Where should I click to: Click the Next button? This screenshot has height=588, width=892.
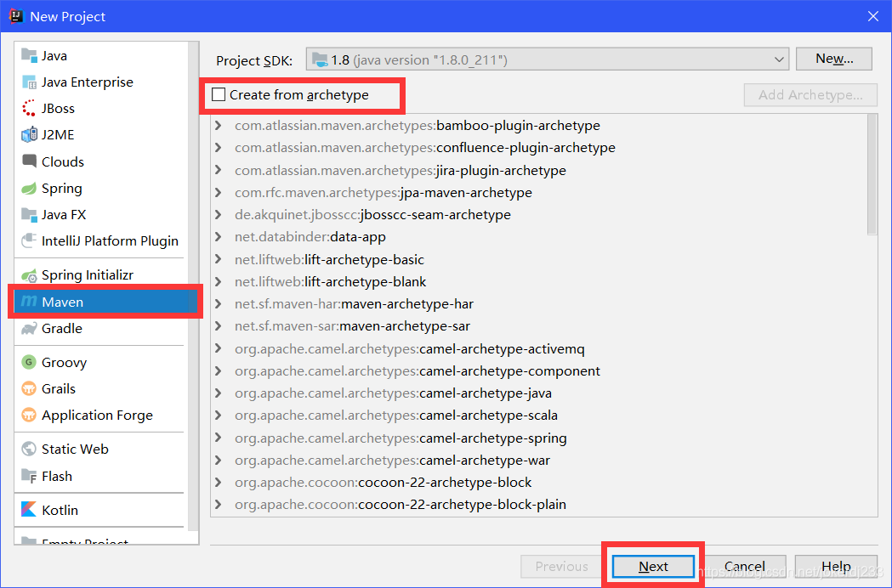653,567
